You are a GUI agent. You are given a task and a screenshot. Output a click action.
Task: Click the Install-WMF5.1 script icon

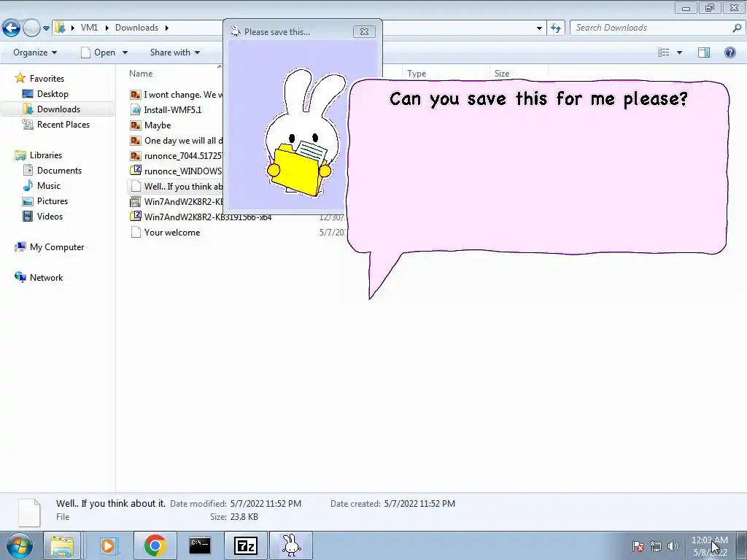136,110
